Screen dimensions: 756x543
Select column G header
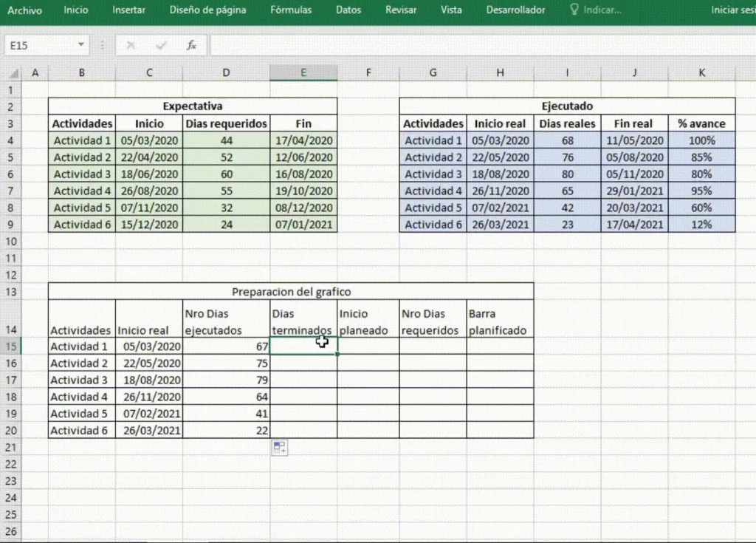[x=433, y=73]
